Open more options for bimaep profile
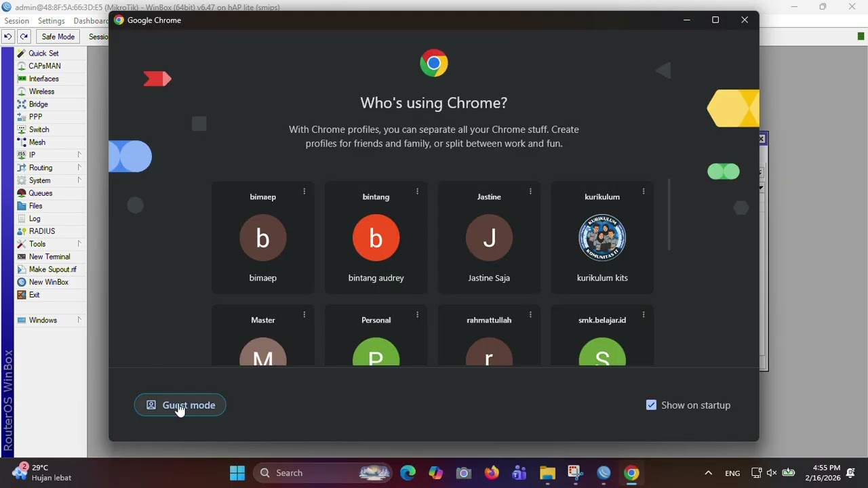The image size is (868, 488). click(x=304, y=192)
